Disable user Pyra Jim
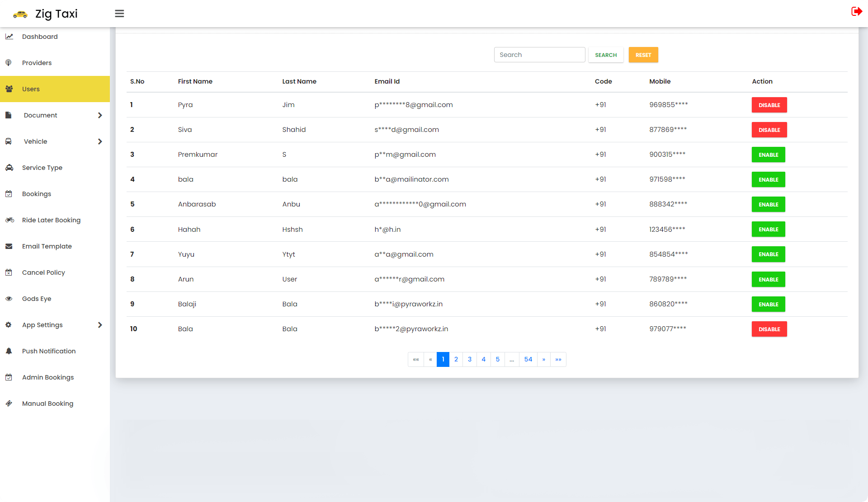This screenshot has height=502, width=868. [769, 105]
